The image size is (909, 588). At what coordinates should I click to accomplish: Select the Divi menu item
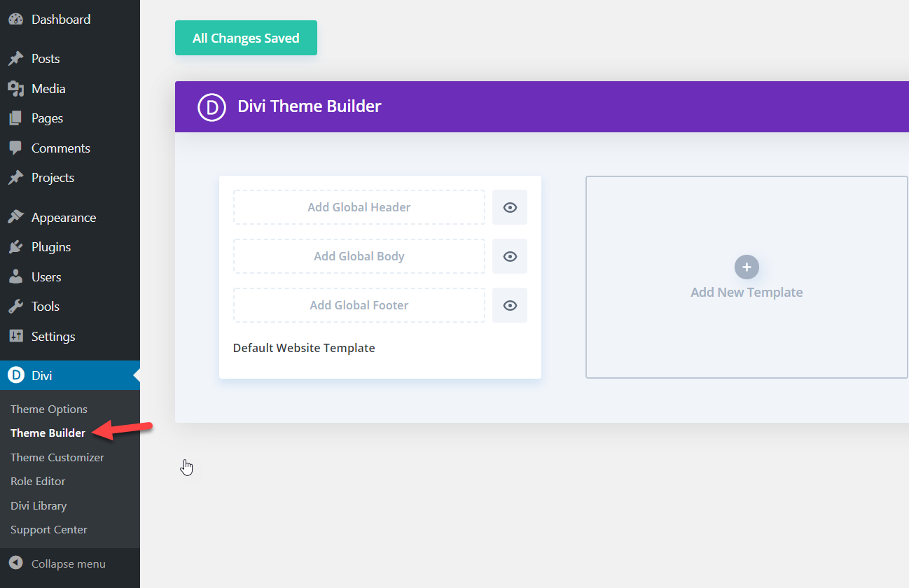point(70,376)
